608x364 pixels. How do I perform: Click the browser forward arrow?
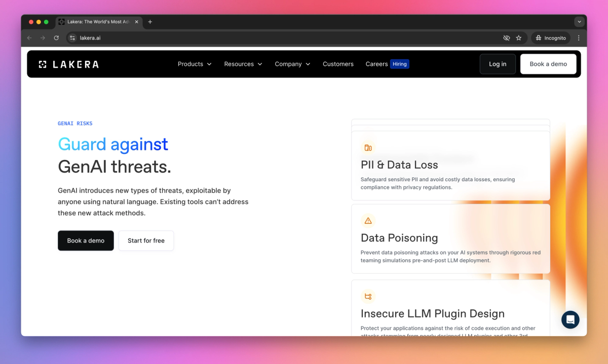tap(43, 38)
